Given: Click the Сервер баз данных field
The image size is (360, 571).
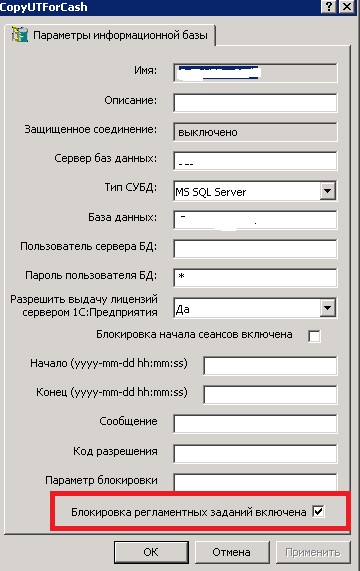Looking at the screenshot, I should (255, 161).
